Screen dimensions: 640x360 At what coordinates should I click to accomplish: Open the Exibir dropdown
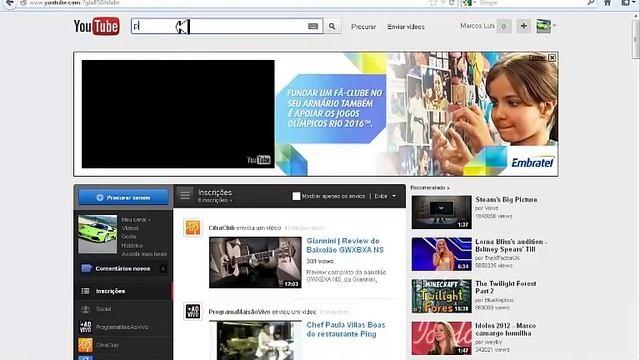point(385,196)
